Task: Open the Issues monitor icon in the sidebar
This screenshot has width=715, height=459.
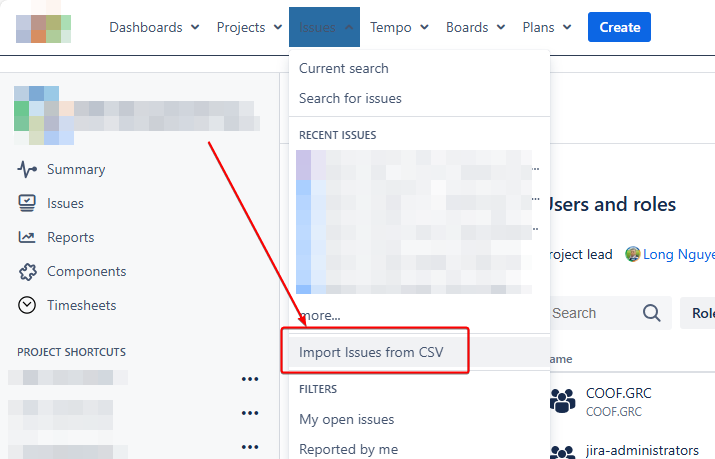Action: tap(27, 203)
